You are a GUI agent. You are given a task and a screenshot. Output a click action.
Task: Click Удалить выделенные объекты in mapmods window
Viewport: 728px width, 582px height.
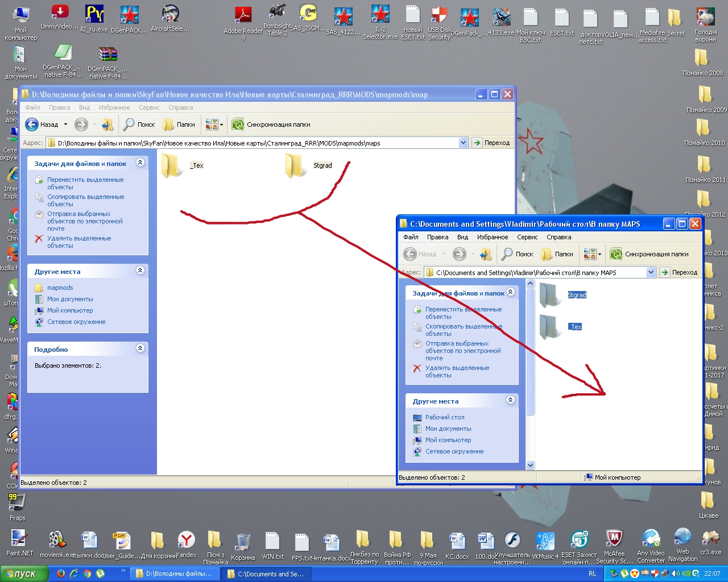click(x=79, y=242)
